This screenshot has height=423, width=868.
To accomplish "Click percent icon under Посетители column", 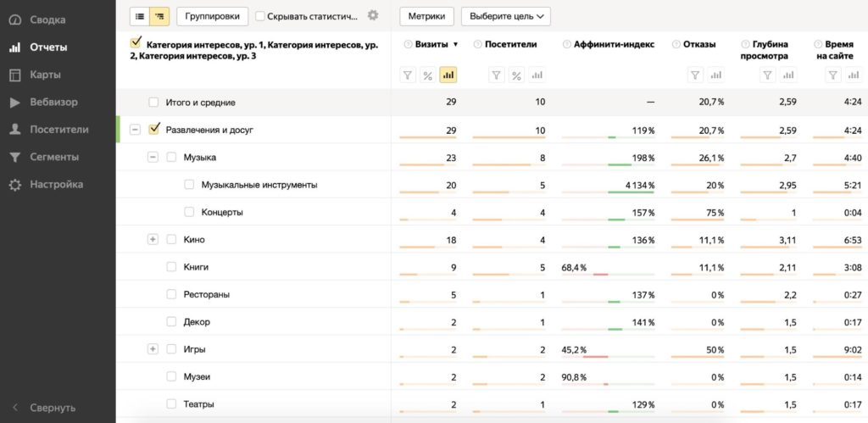I will point(516,75).
